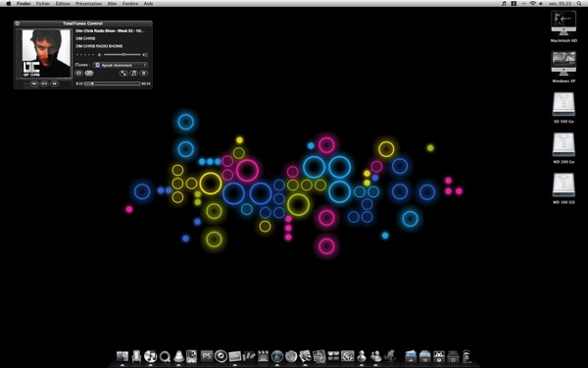
Task: Open the Présentation menu
Action: (x=89, y=3)
